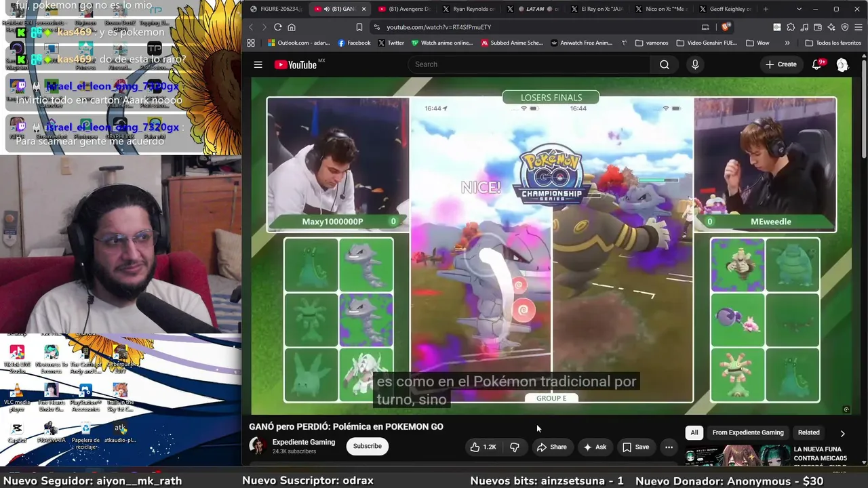Open a new browser tab
Screen dimensions: 868x488
(x=766, y=9)
